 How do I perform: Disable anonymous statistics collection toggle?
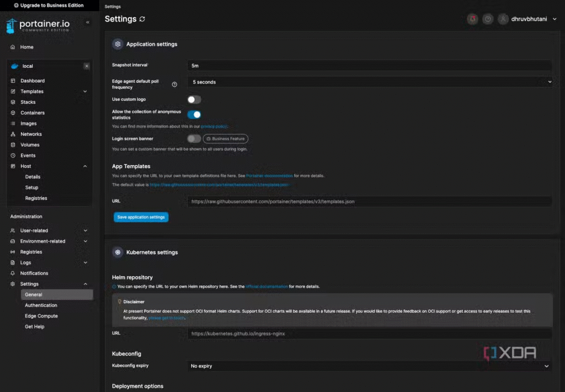click(194, 115)
